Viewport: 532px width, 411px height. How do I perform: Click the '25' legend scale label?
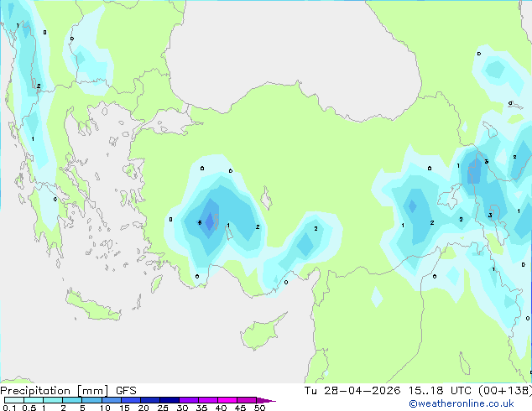pos(163,408)
